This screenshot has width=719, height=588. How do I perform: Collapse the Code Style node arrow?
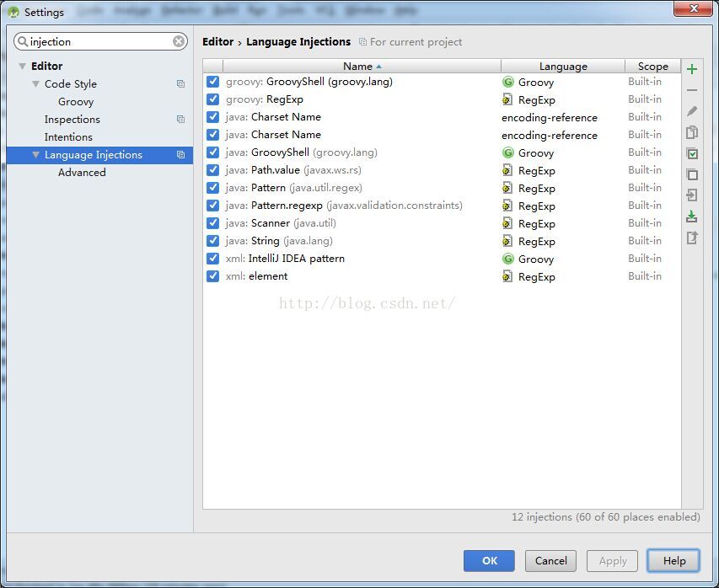pyautogui.click(x=35, y=84)
